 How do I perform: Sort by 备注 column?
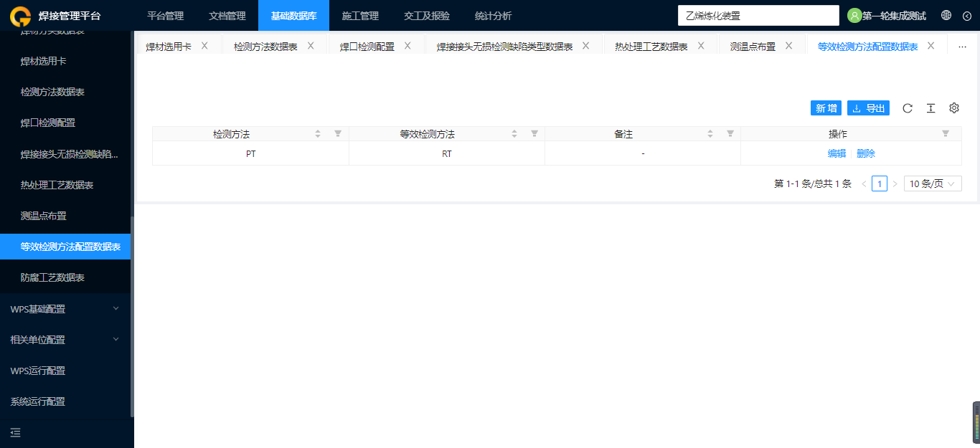tap(710, 134)
